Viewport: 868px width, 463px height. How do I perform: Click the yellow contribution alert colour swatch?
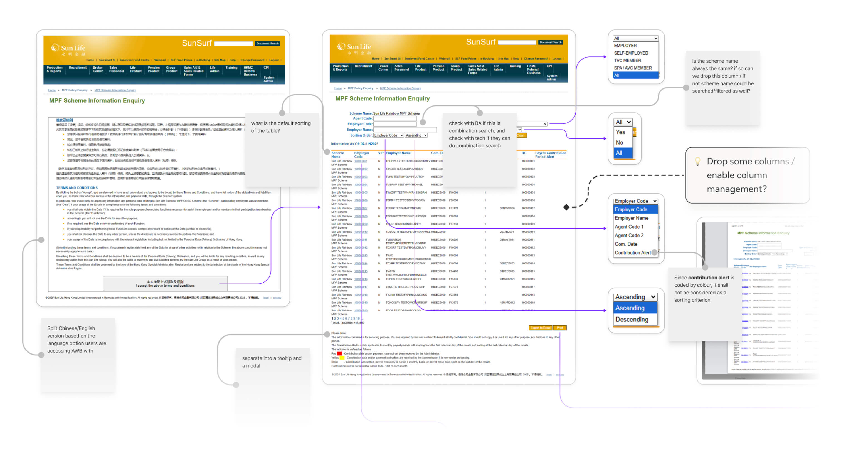342,358
